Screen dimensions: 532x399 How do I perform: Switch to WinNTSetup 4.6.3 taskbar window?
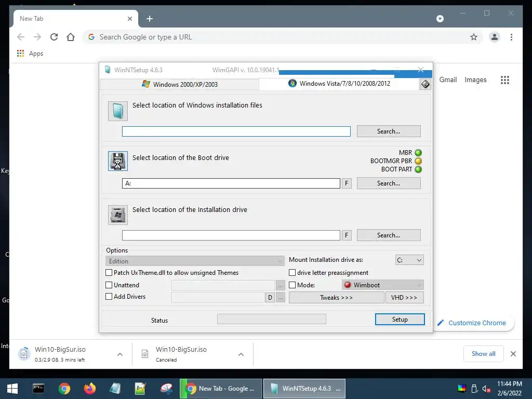pos(304,389)
